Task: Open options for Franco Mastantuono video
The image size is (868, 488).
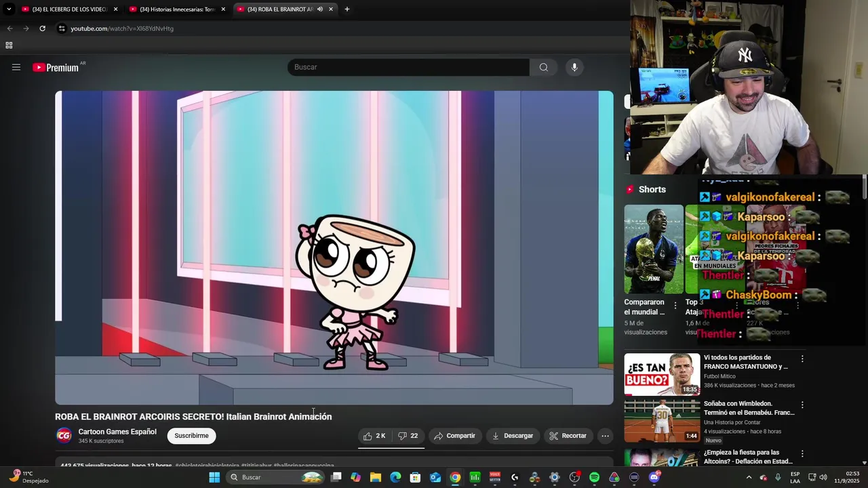Action: tap(802, 359)
